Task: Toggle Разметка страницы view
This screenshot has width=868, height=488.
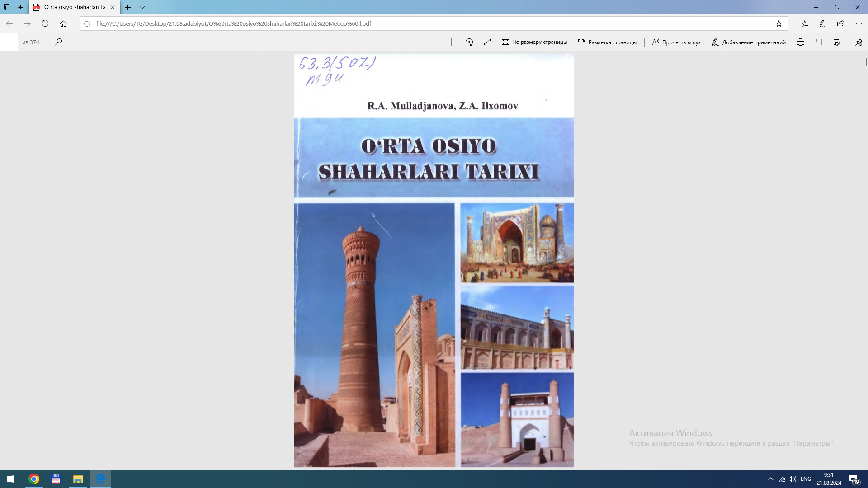Action: 607,42
